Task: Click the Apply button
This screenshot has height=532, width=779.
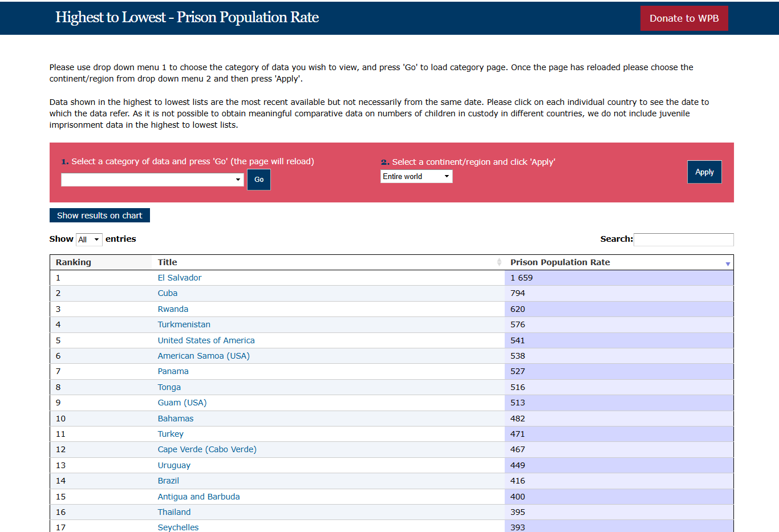Action: (704, 172)
